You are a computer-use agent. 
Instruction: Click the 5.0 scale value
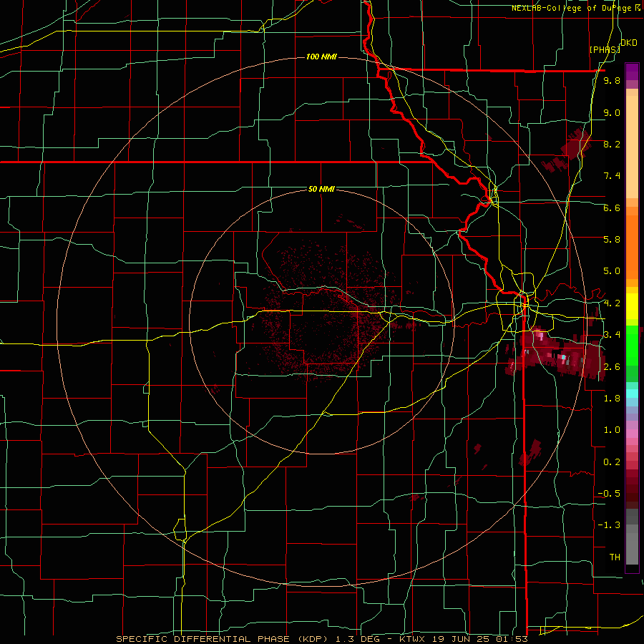pyautogui.click(x=612, y=271)
